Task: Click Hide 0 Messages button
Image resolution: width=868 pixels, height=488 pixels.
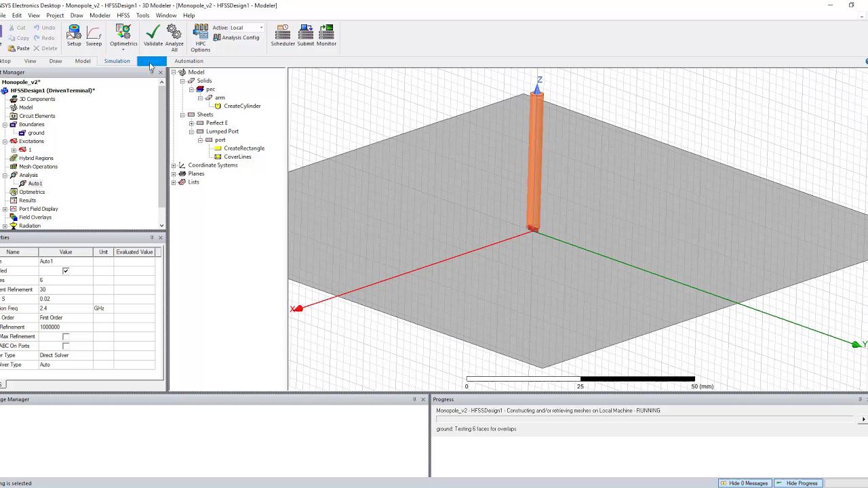Action: pyautogui.click(x=744, y=483)
